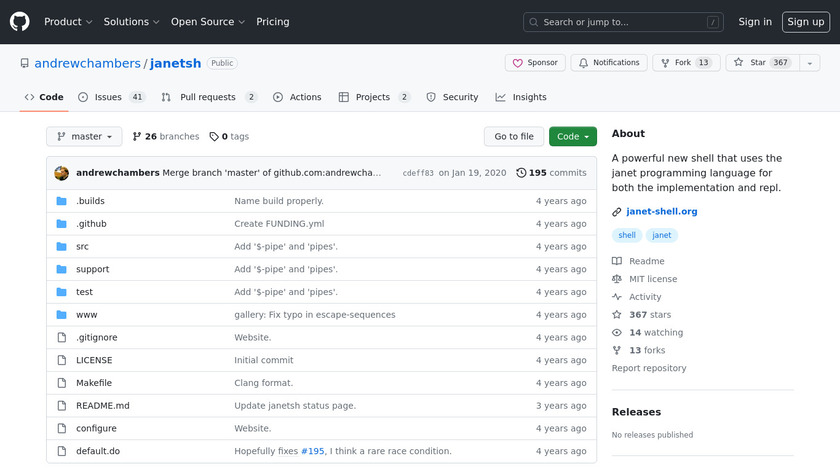Screen dimensions: 840x472
Task: Expand the green Code dropdown button
Action: [572, 137]
